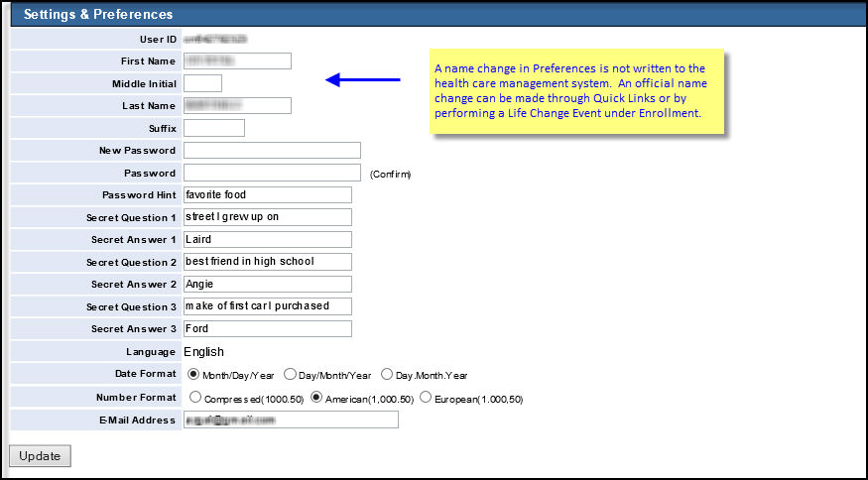Click the E-Mail Address input field
The width and height of the screenshot is (868, 480).
coord(291,420)
